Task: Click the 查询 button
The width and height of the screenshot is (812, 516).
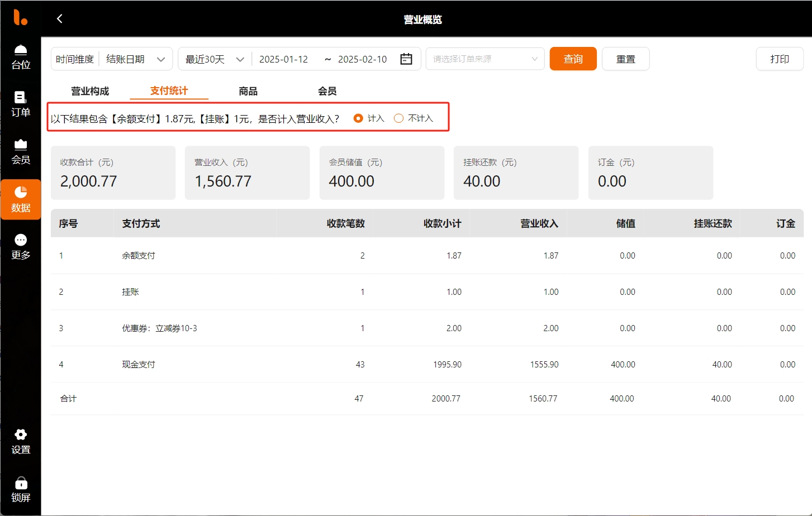Action: (x=573, y=59)
